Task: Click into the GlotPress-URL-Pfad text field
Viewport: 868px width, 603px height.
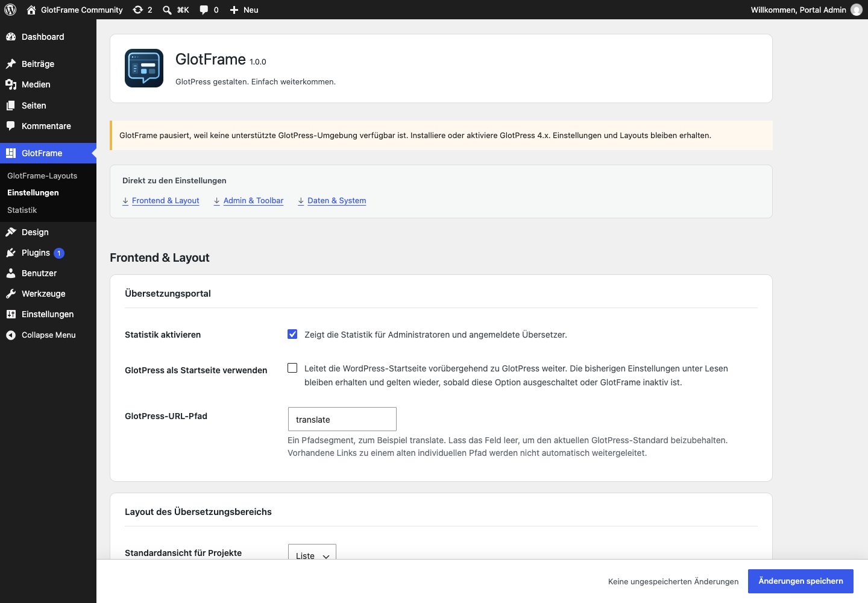Action: (x=342, y=419)
